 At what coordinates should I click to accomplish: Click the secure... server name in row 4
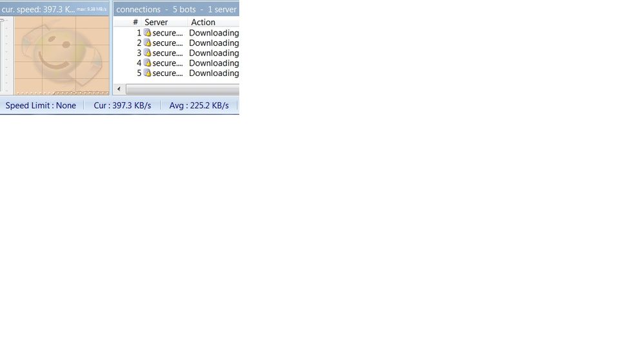[x=168, y=63]
